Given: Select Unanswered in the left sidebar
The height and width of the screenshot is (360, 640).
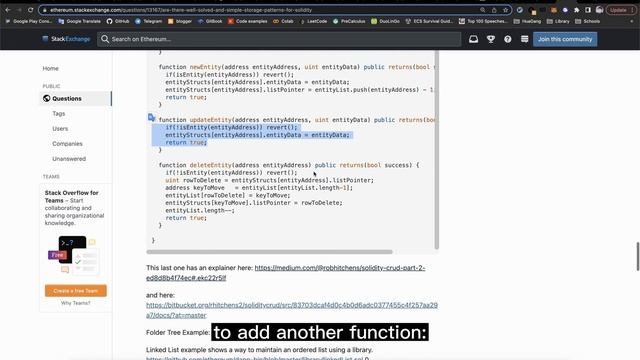Looking at the screenshot, I should click(69, 159).
